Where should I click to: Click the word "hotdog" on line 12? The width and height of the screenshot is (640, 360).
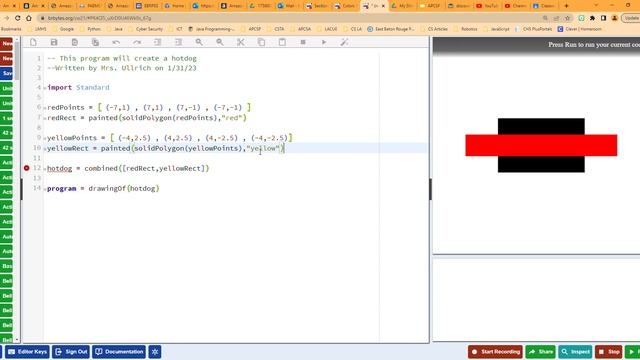coord(60,169)
